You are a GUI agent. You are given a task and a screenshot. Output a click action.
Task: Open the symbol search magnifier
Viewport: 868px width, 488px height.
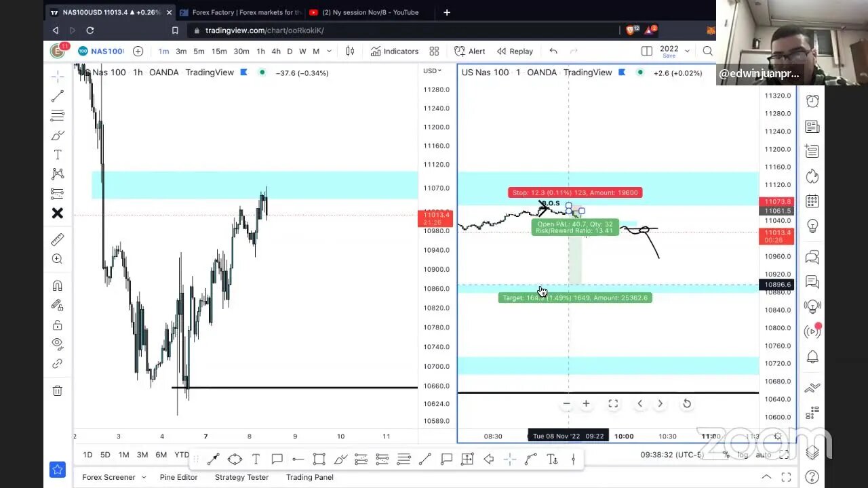point(707,51)
